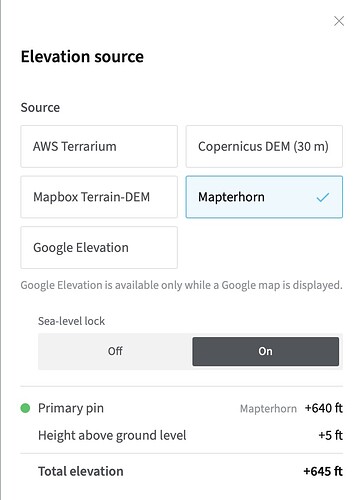Click the +640 ft pin elevation value
Screen dimensions: 361x500
click(324, 408)
